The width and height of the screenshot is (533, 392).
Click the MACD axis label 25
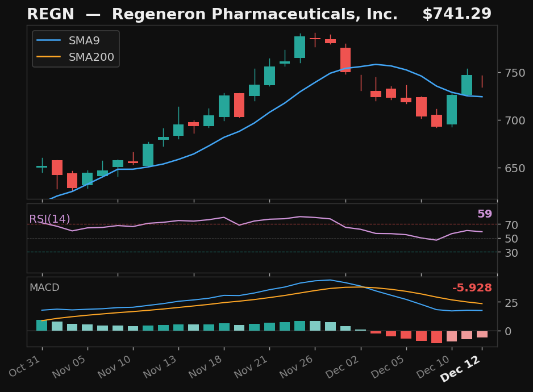click(x=511, y=303)
